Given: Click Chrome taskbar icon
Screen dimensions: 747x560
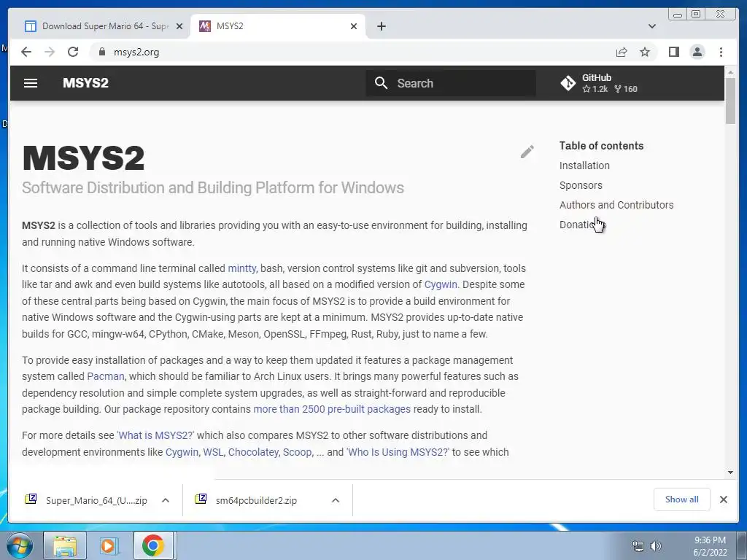Looking at the screenshot, I should tap(152, 545).
